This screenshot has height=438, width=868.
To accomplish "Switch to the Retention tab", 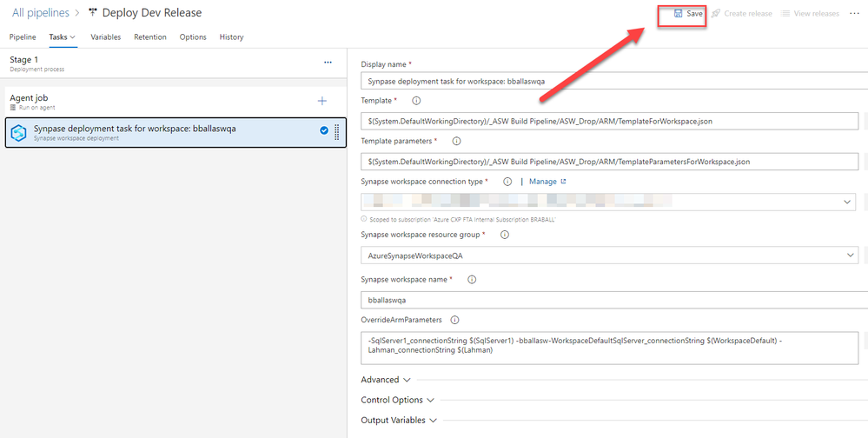I will [150, 37].
